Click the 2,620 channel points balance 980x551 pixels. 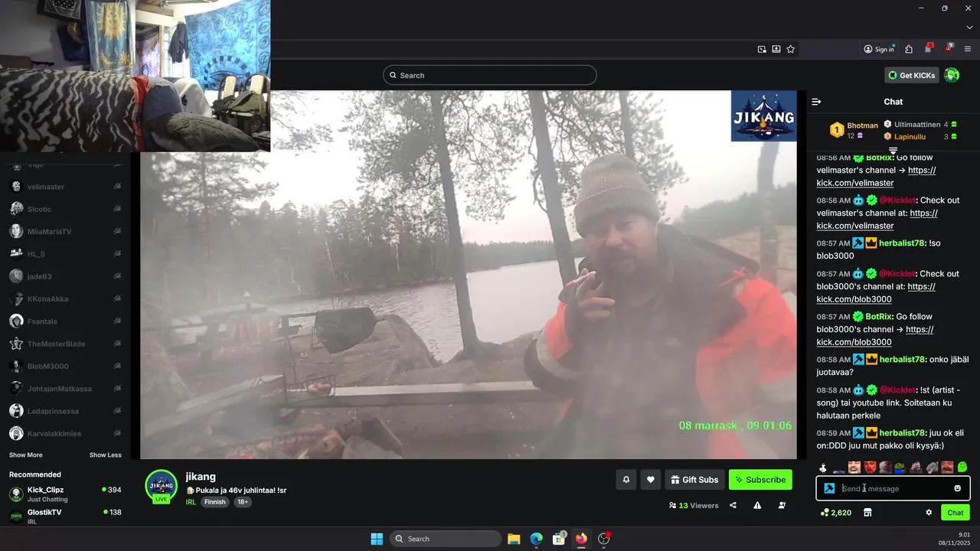click(836, 513)
